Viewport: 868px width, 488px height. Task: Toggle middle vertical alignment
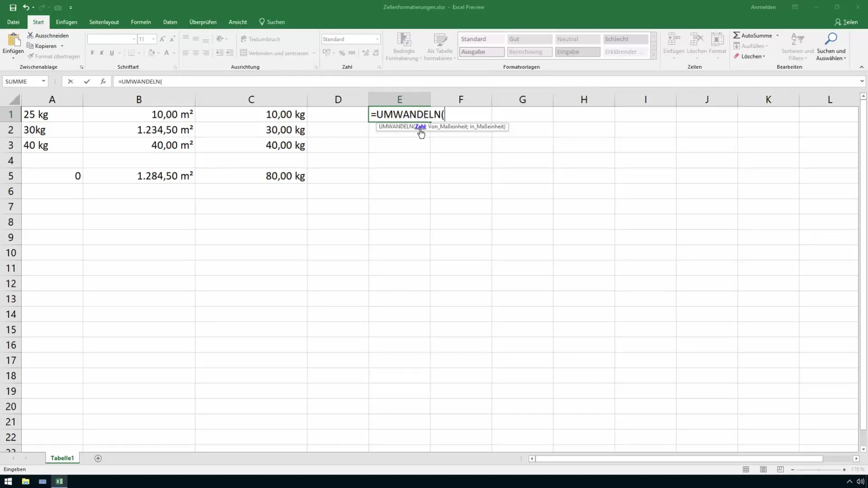196,39
